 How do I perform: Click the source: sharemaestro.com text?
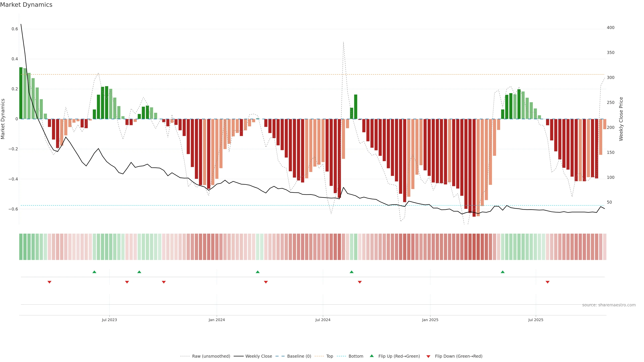(609, 305)
